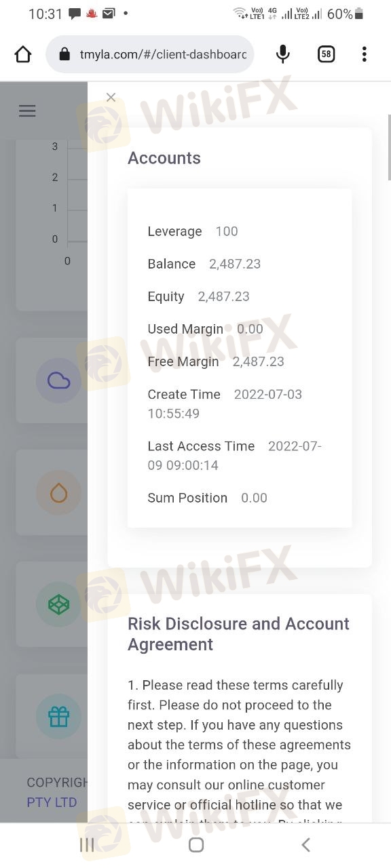The height and width of the screenshot is (868, 391).
Task: Tap the Android home button
Action: 196,845
